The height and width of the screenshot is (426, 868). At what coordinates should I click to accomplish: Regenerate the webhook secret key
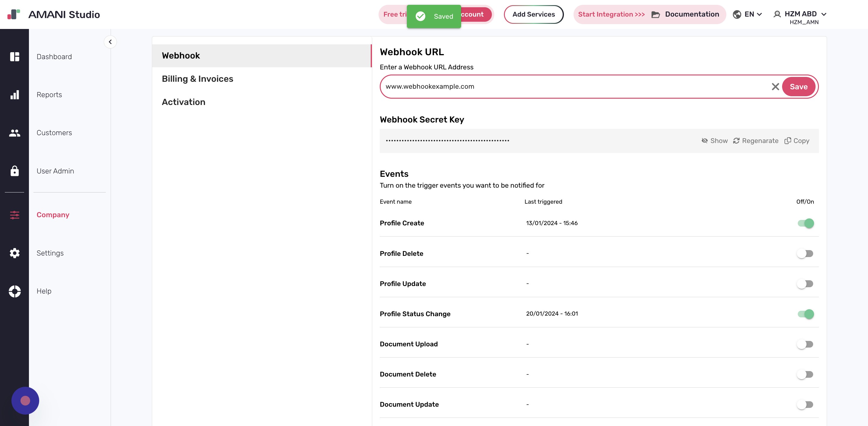[x=756, y=141]
